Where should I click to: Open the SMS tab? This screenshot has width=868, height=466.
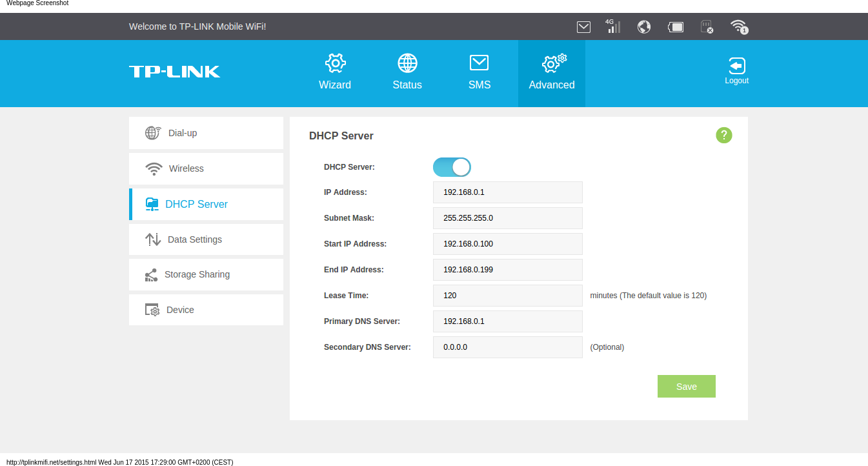coord(479,73)
